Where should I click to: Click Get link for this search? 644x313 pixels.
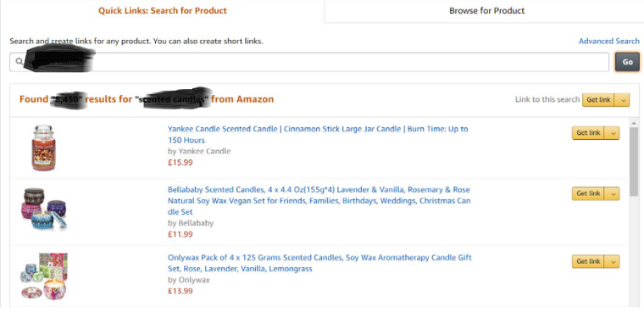(x=598, y=99)
